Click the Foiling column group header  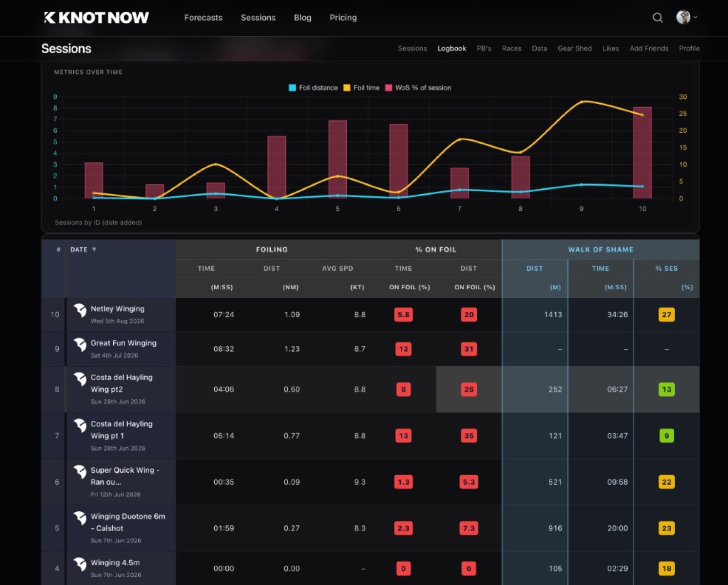coord(272,250)
